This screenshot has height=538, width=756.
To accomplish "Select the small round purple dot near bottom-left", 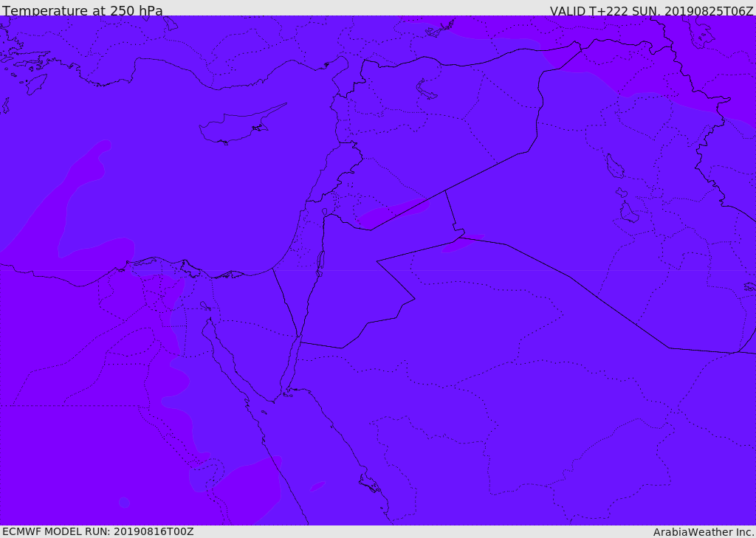I will click(x=124, y=503).
